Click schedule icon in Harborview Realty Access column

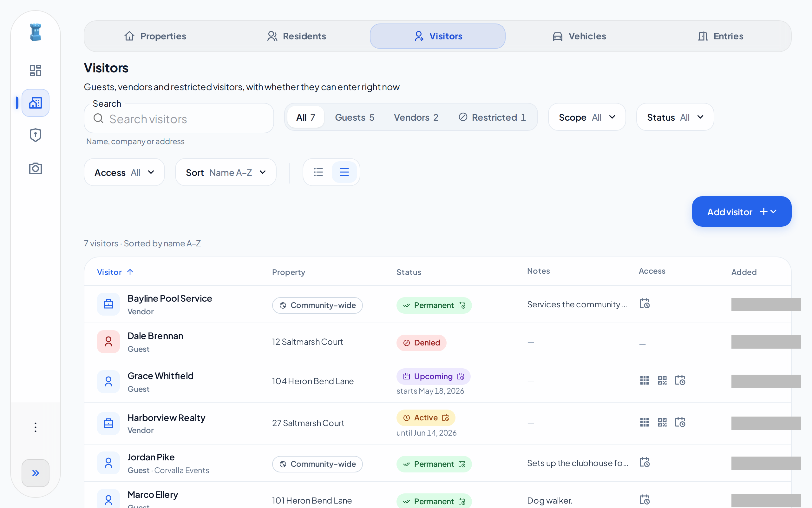click(680, 422)
